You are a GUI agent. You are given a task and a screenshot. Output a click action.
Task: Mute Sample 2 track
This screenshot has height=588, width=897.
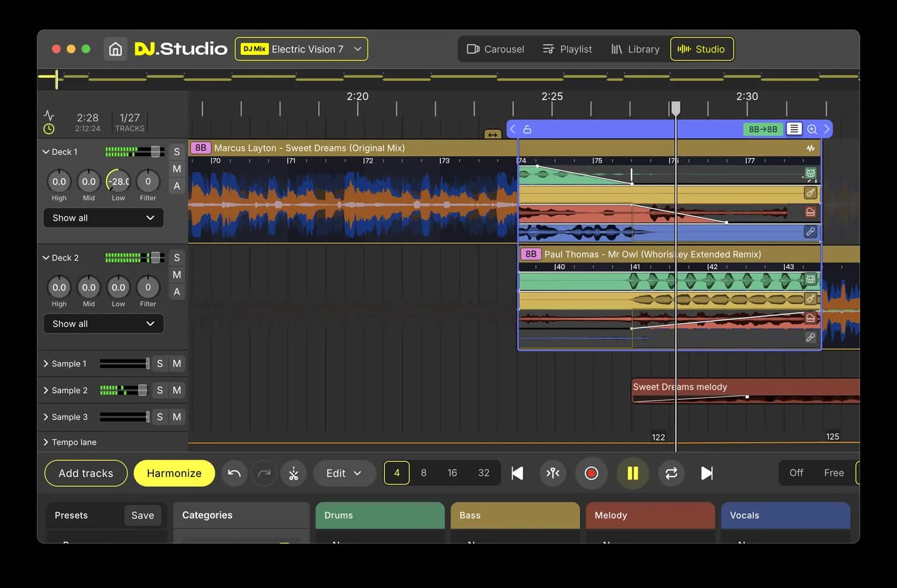click(177, 390)
